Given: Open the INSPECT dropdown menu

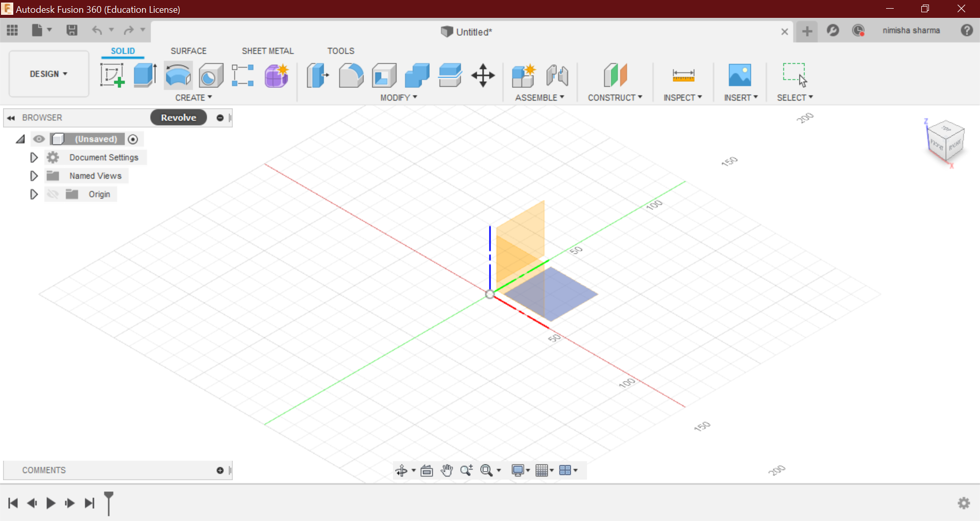Looking at the screenshot, I should pos(683,98).
